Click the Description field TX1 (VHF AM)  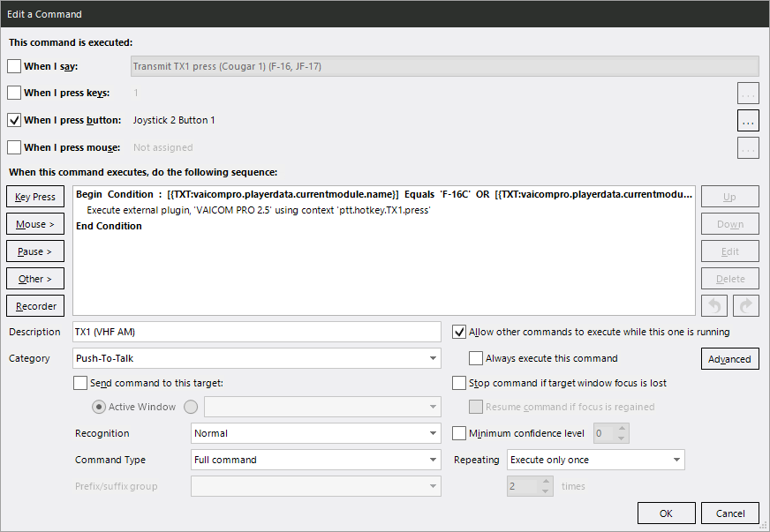point(257,332)
